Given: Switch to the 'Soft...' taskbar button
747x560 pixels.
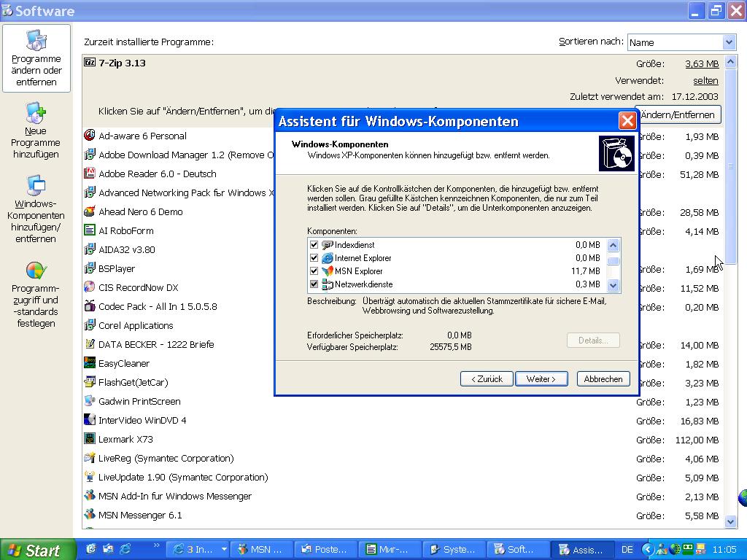Looking at the screenshot, I should click(x=517, y=550).
